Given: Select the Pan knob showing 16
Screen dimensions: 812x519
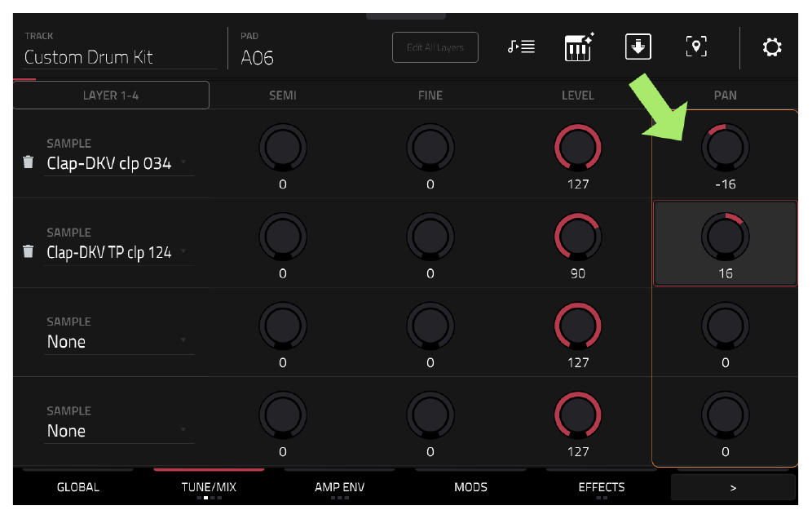Looking at the screenshot, I should click(725, 237).
